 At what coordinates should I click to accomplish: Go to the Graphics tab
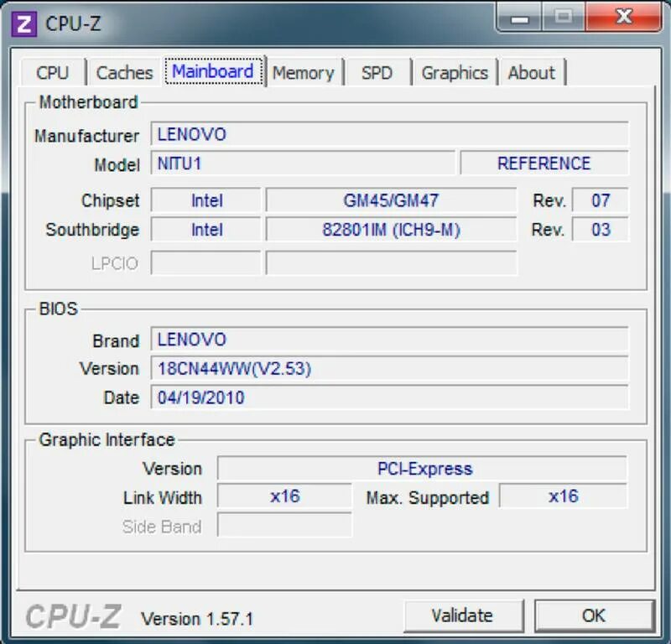pos(455,73)
